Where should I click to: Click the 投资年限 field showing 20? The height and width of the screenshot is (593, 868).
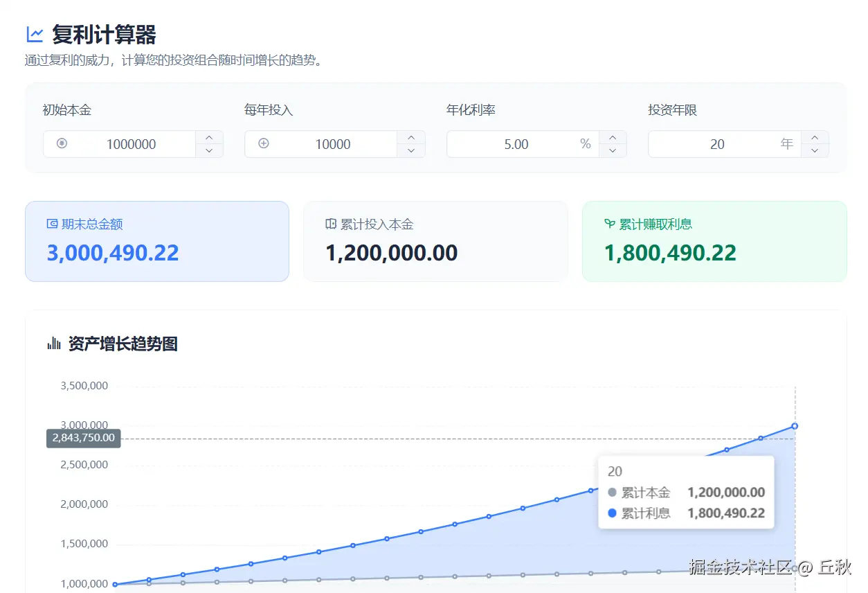click(718, 143)
